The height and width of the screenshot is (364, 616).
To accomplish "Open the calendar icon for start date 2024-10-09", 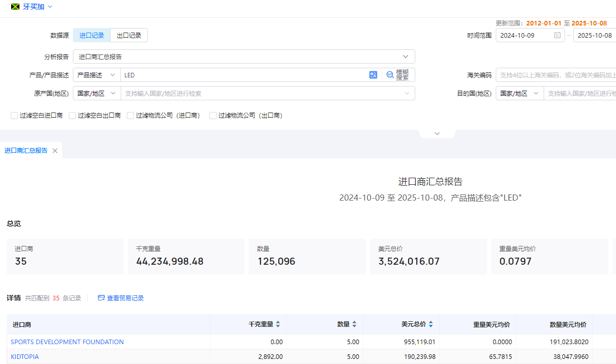I will click(x=557, y=35).
